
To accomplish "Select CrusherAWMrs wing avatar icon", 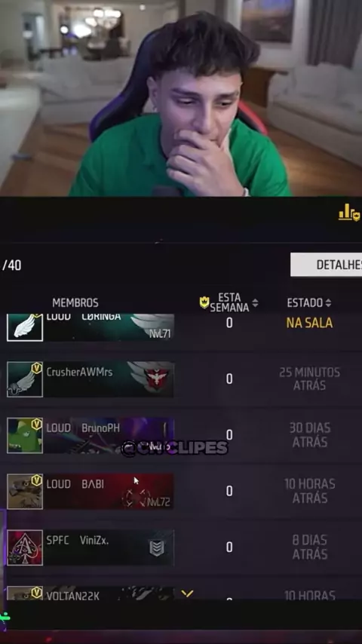I will pos(25,379).
